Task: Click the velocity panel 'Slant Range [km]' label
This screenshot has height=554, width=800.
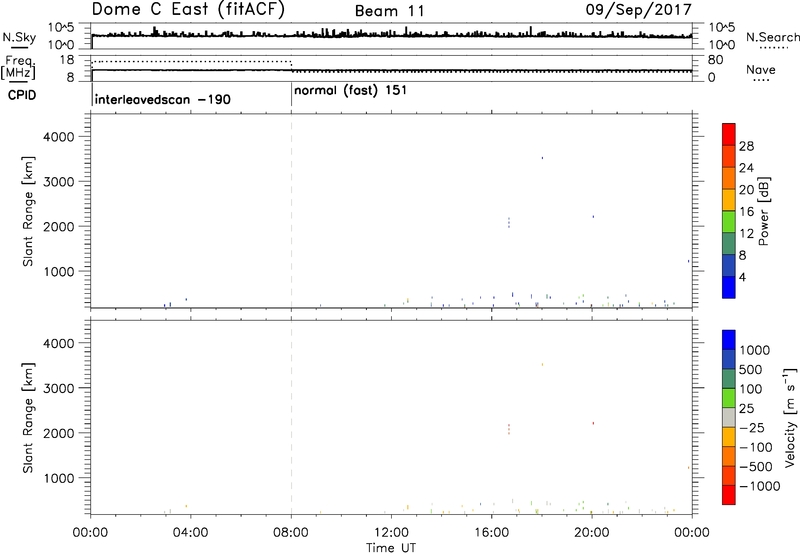Action: click(x=28, y=418)
